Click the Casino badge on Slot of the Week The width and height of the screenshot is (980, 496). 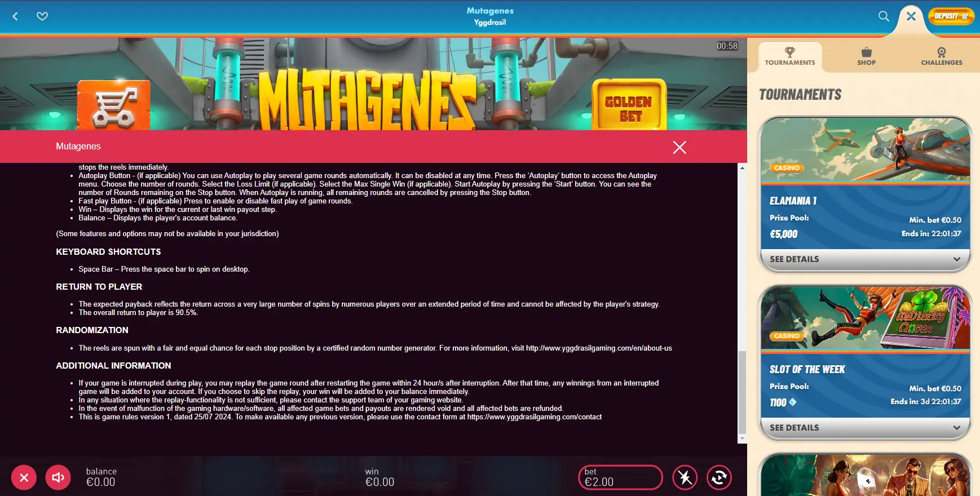[x=787, y=336]
